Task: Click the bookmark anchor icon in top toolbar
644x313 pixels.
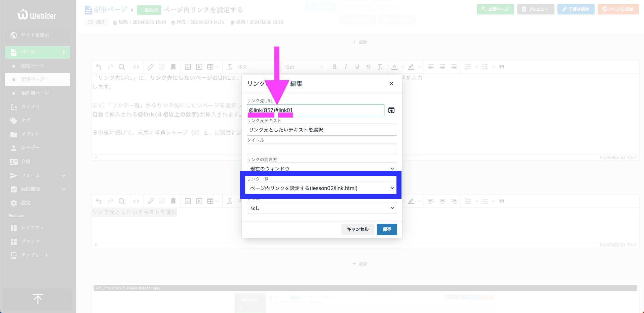Action: [173, 67]
